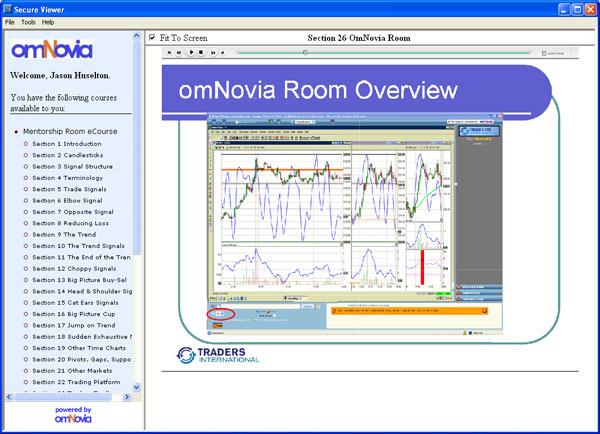Image resolution: width=600 pixels, height=434 pixels.
Task: Click the omNovia Room Overview slide title
Action: [x=318, y=90]
